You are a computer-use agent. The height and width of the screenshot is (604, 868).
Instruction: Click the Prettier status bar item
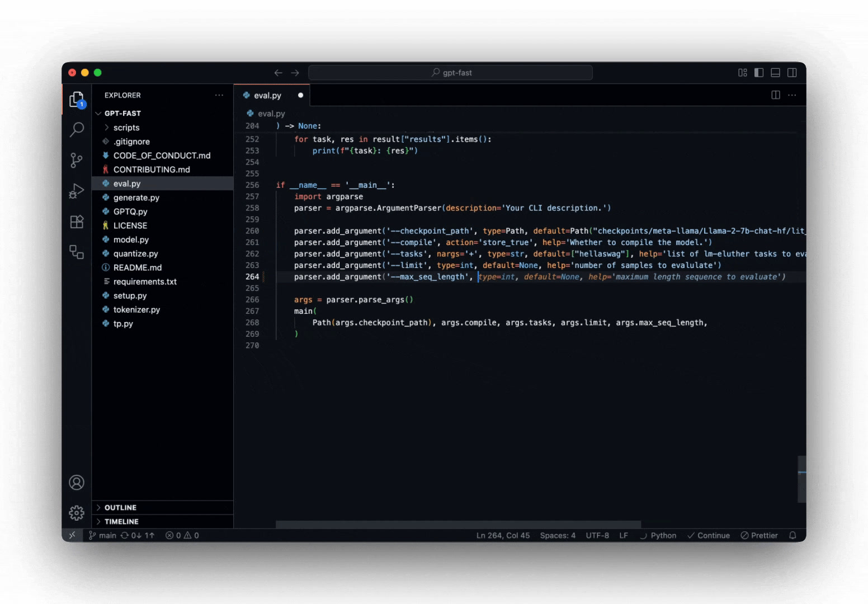coord(759,535)
